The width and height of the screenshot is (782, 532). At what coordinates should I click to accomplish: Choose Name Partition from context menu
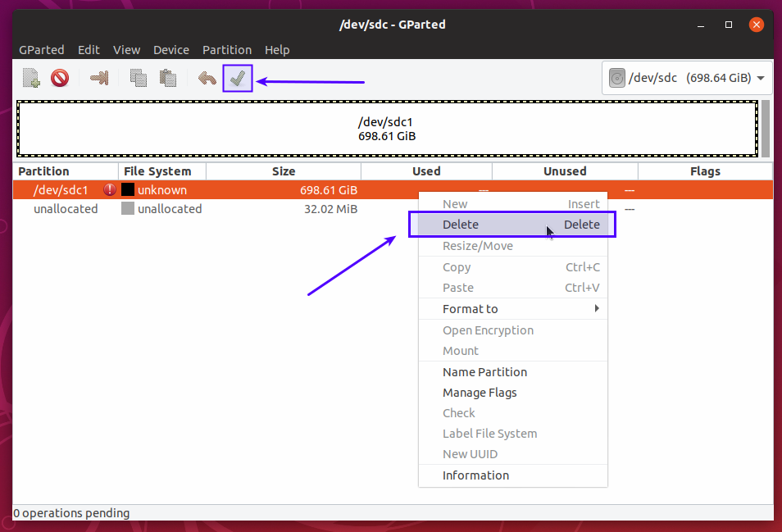[484, 372]
